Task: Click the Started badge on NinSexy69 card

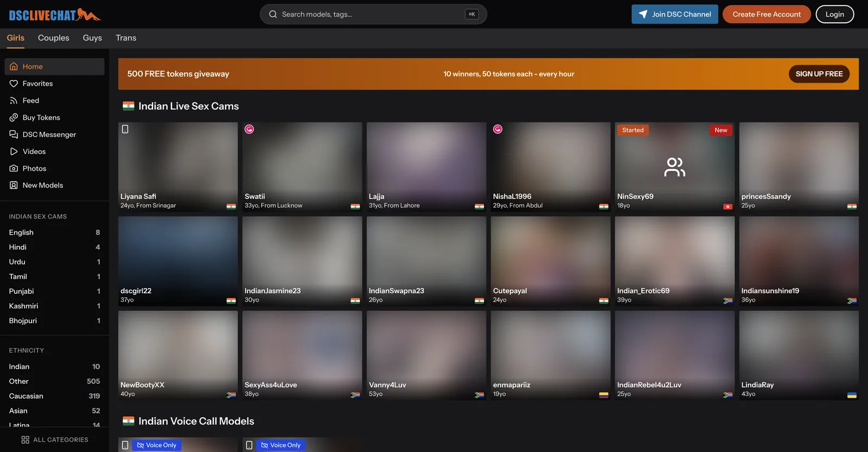Action: click(633, 130)
